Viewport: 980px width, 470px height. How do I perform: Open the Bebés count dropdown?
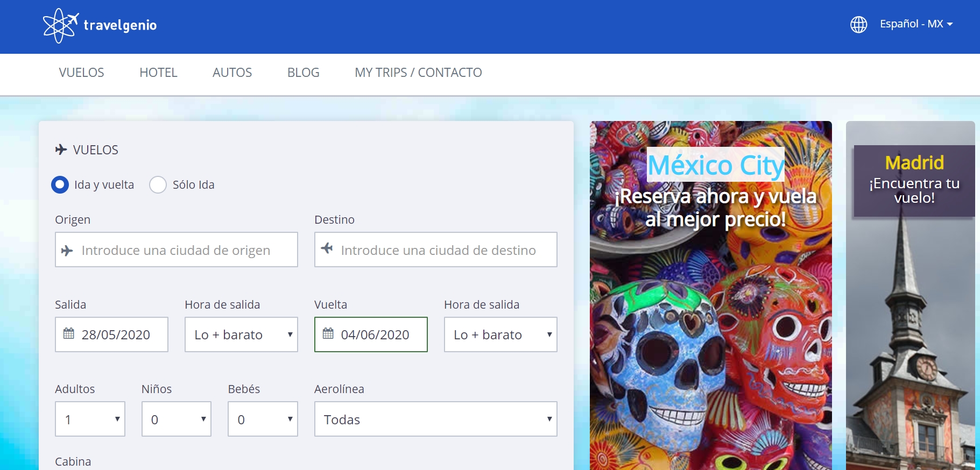[x=263, y=419]
